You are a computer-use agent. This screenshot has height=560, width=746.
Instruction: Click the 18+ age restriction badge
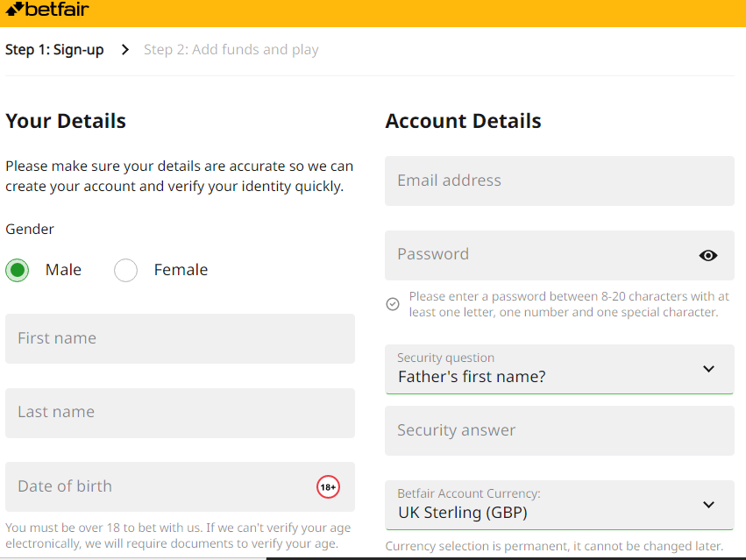pos(328,486)
